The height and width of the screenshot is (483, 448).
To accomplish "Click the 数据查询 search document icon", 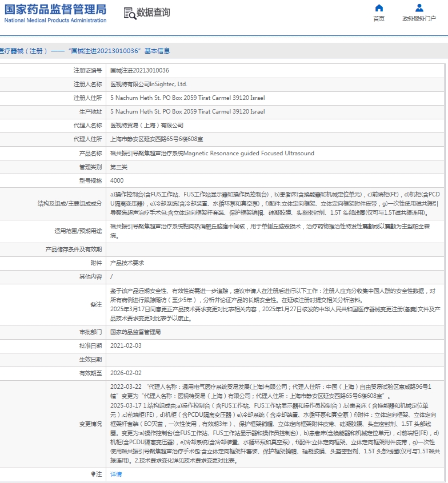I will [x=130, y=13].
